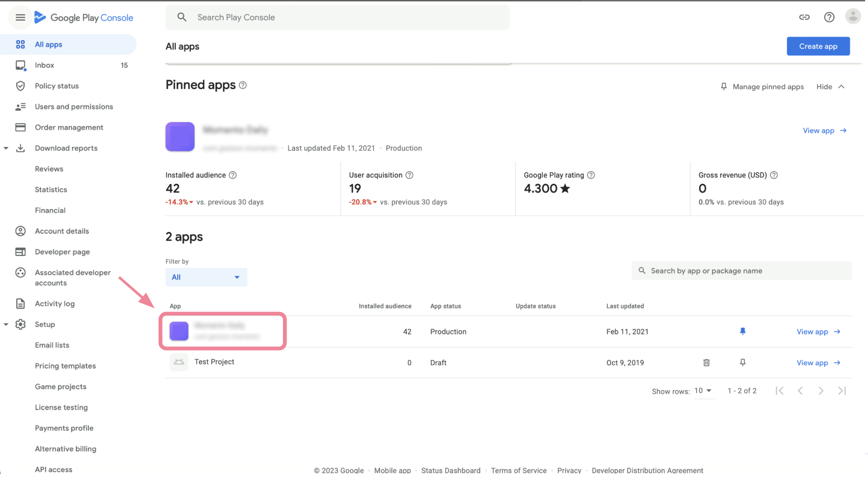Open Game projects

click(x=61, y=386)
